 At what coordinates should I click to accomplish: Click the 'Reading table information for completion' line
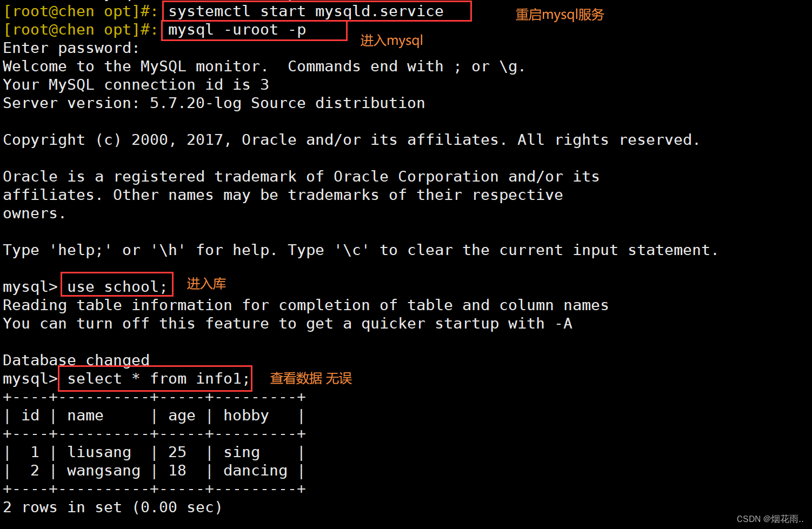[x=306, y=305]
